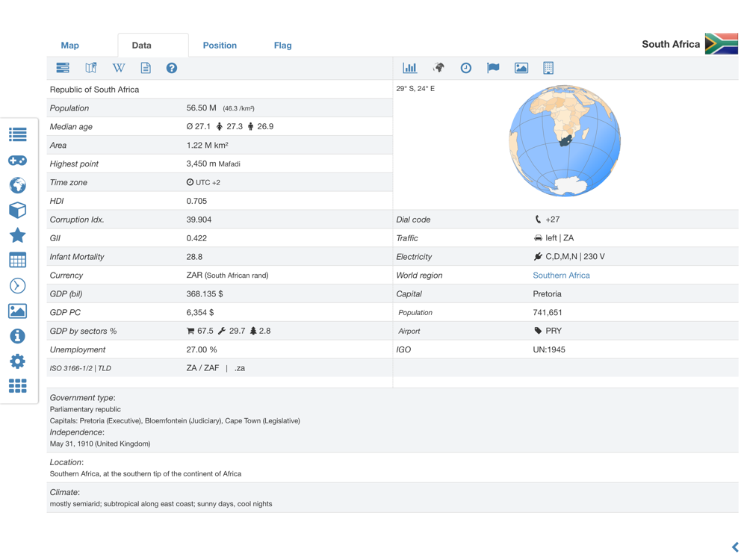
Task: Click the independence date May 31, 1910
Action: [x=71, y=444]
